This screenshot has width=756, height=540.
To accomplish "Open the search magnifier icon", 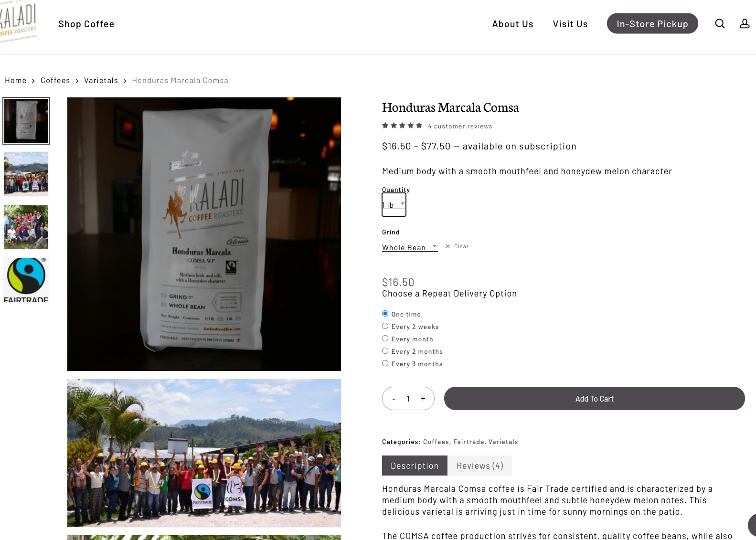I will click(x=720, y=23).
